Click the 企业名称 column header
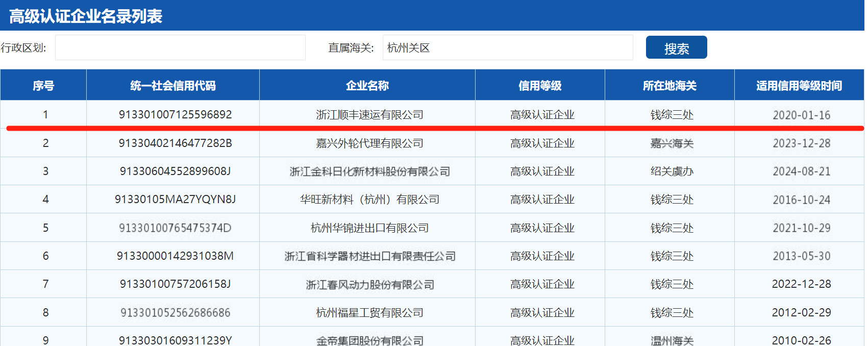The height and width of the screenshot is (346, 868). click(x=367, y=86)
